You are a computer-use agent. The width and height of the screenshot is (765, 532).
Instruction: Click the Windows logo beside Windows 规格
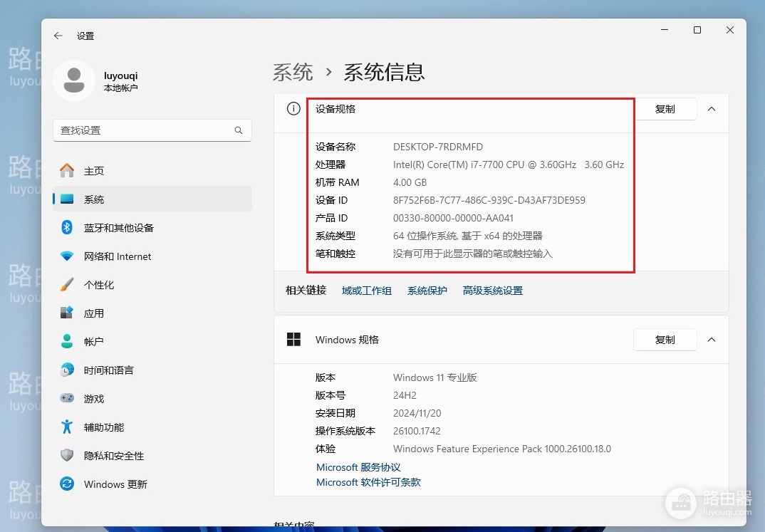293,340
